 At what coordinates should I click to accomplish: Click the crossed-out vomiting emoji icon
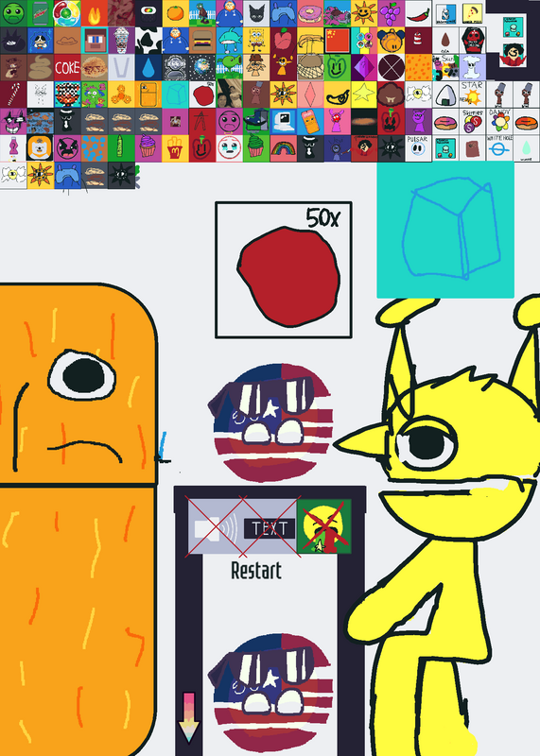point(324,526)
